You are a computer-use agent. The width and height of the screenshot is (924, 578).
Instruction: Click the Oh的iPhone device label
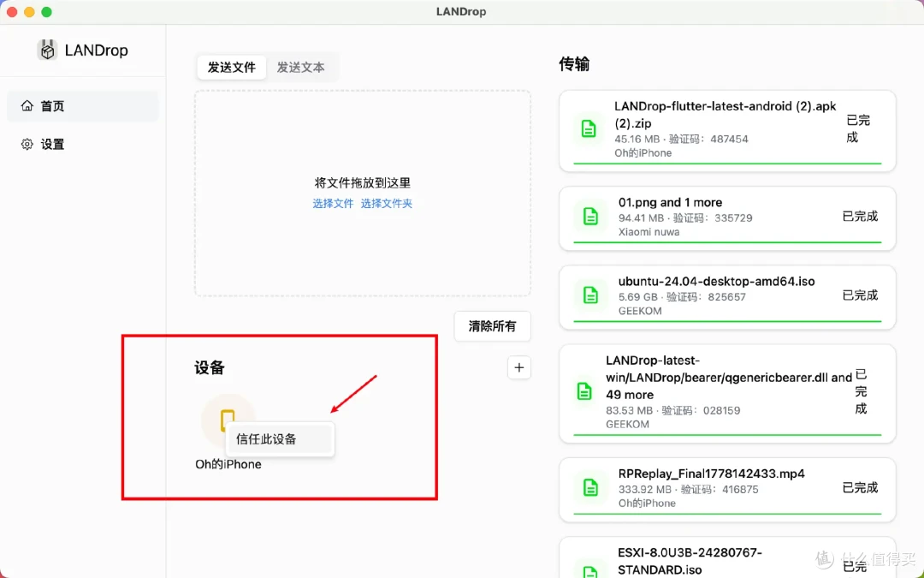[228, 464]
